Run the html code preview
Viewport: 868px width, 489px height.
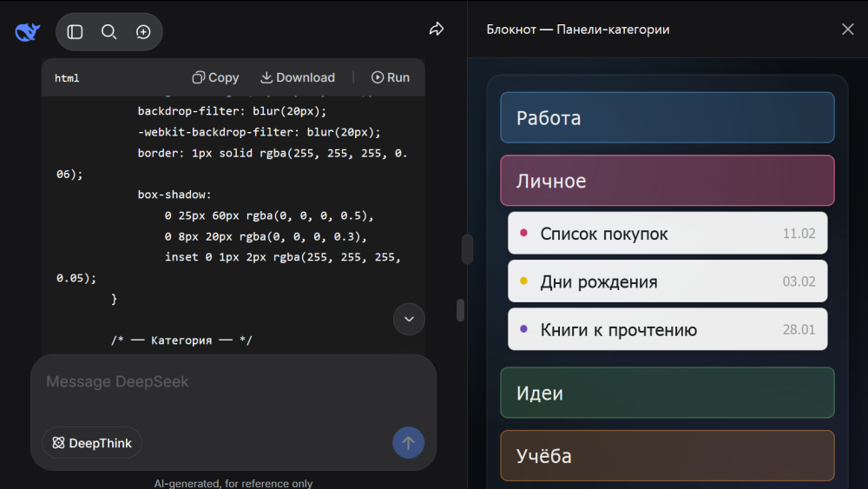(391, 77)
